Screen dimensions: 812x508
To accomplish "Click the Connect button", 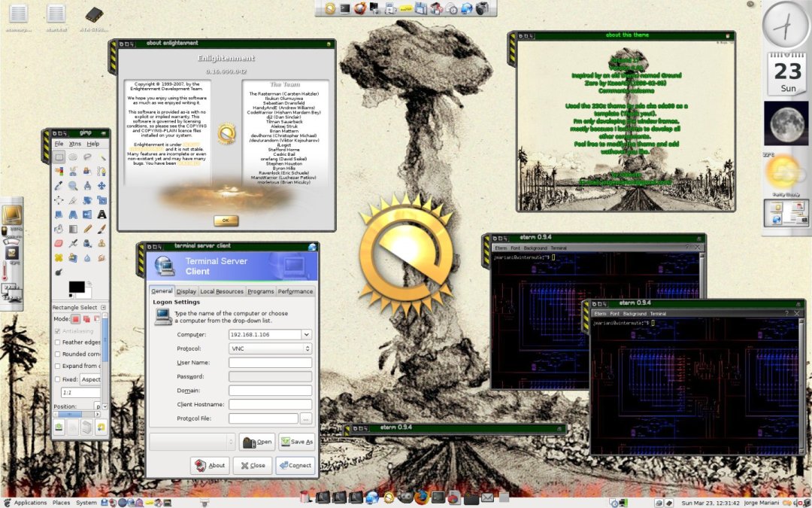I will (295, 465).
